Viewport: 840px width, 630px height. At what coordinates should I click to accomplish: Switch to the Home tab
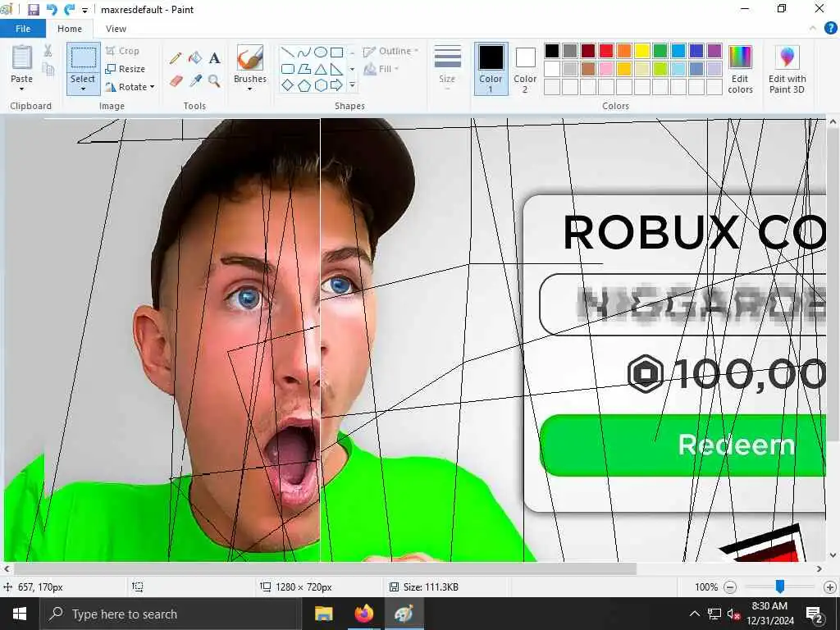point(70,29)
